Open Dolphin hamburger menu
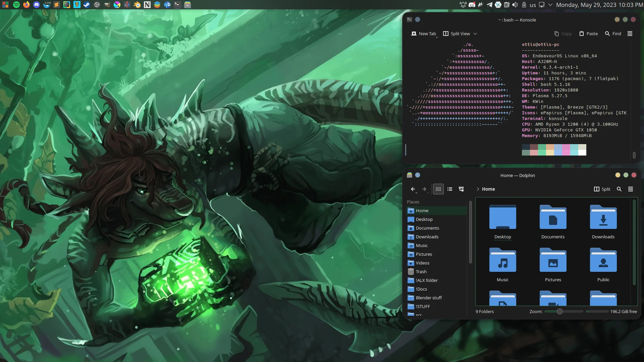 tap(631, 189)
